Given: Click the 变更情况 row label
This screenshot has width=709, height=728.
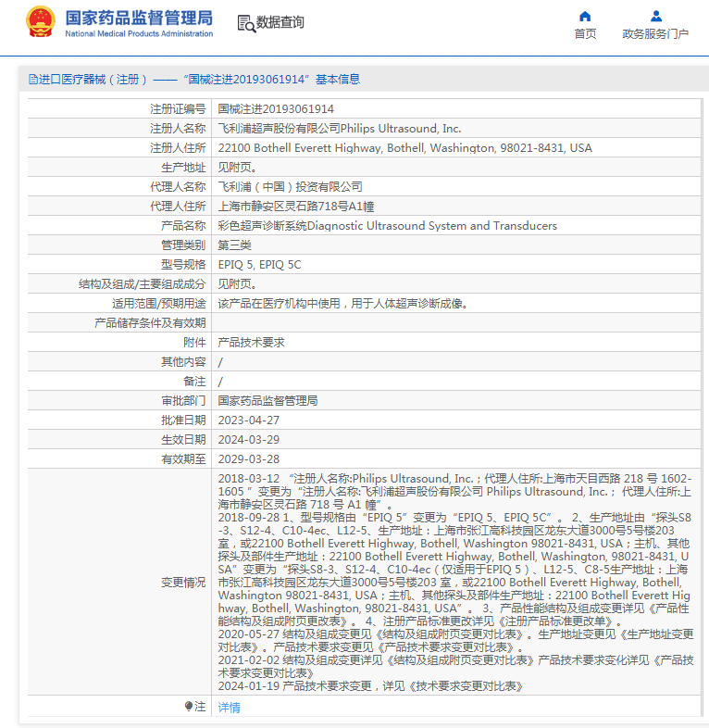Looking at the screenshot, I should 183,583.
